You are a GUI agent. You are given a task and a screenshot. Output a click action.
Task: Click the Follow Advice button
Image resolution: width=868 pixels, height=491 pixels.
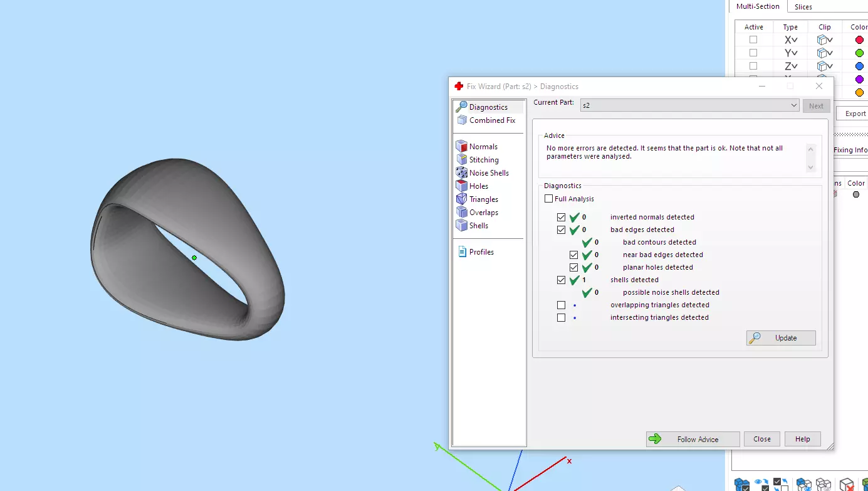coord(693,439)
